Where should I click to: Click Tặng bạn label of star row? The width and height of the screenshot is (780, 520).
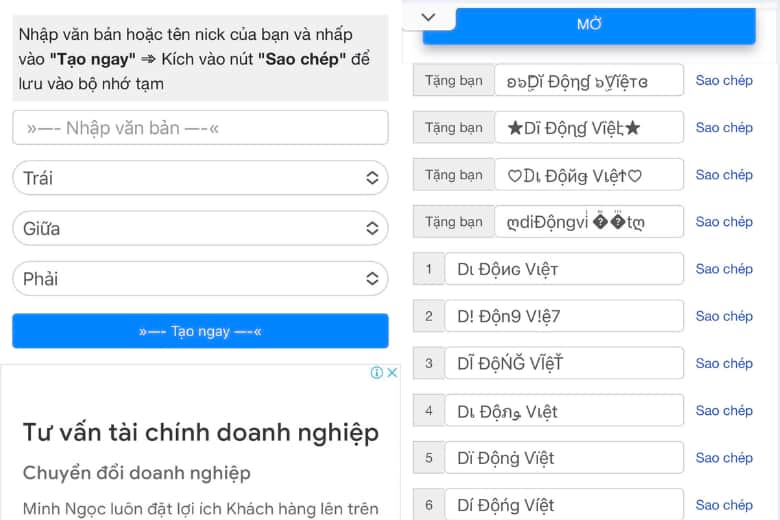[x=454, y=127]
